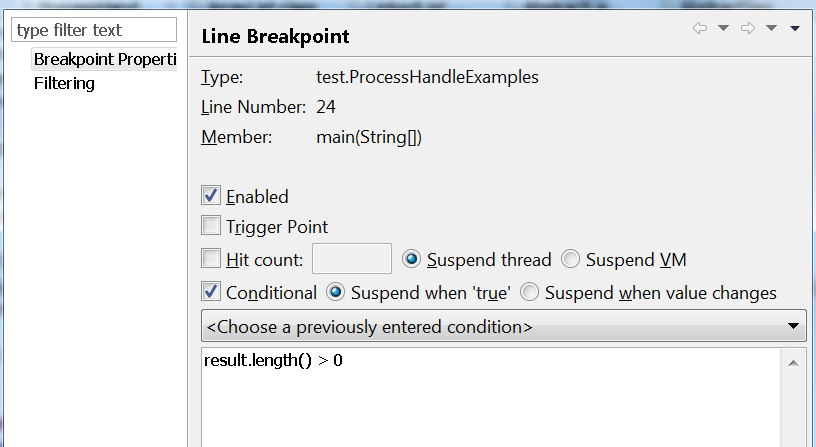This screenshot has height=447, width=816.
Task: Uncheck the Enabled checkbox
Action: [211, 196]
